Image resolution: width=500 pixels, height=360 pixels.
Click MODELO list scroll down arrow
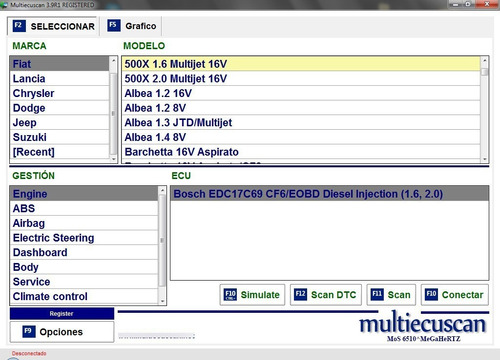[x=485, y=159]
